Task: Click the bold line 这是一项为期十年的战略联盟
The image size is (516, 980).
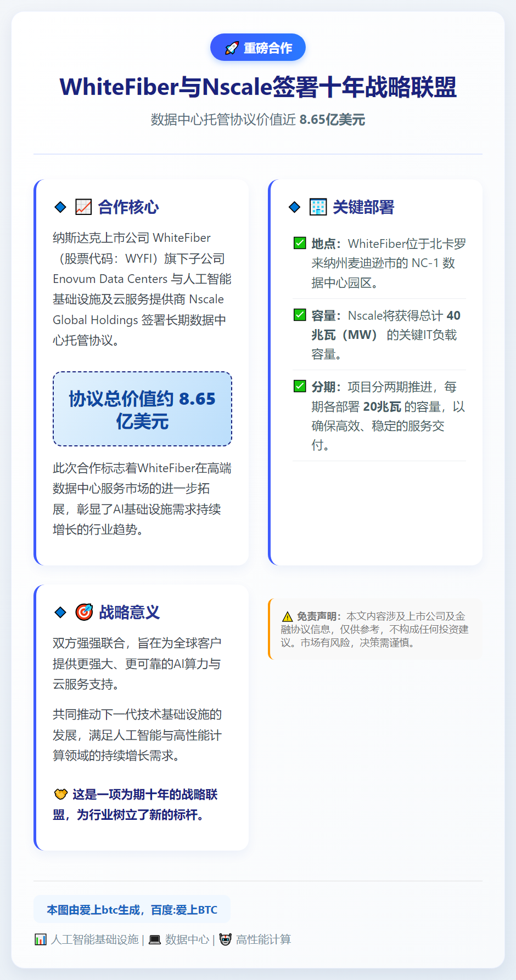Action: pos(136,805)
